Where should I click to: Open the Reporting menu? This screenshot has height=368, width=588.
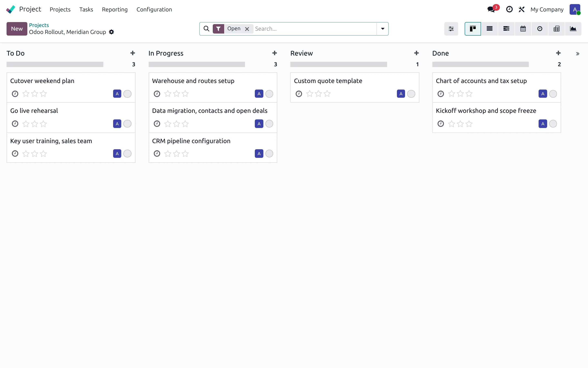tap(115, 9)
